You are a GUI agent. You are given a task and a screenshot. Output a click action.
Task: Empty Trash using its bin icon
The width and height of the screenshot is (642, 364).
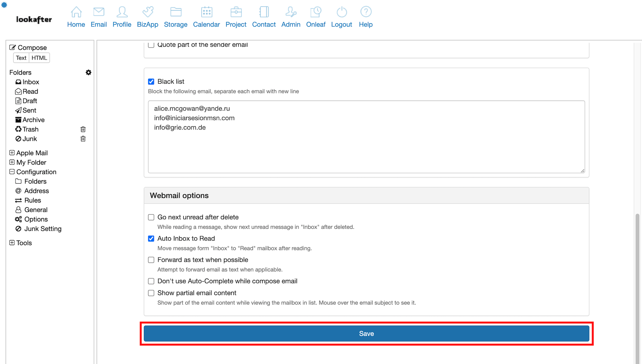point(83,129)
